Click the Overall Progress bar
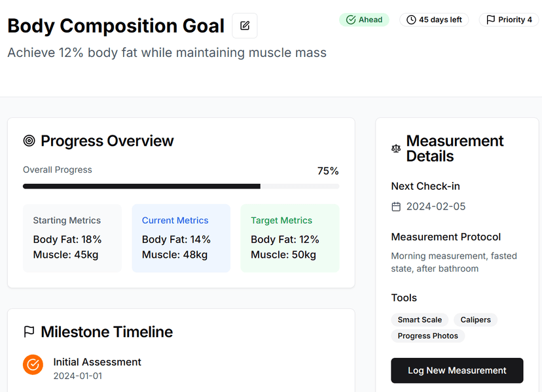This screenshot has width=542, height=392. 181,187
